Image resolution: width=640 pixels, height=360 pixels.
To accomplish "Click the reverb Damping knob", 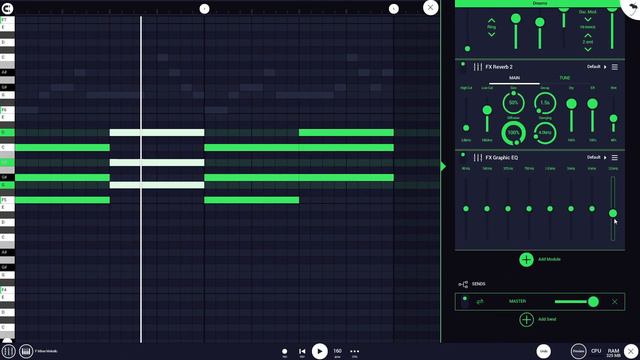I will [545, 133].
